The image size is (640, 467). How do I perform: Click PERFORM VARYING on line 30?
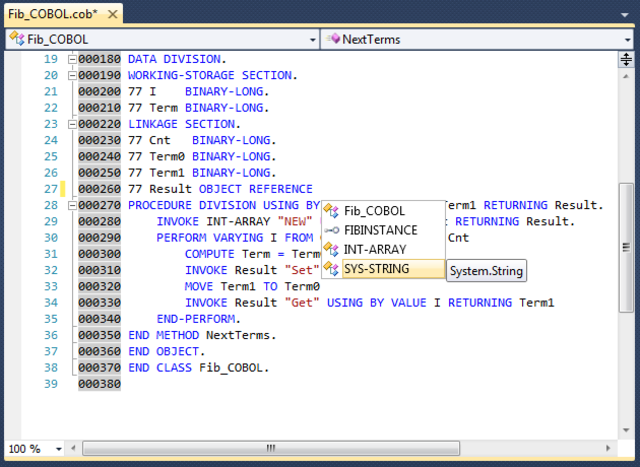[210, 238]
